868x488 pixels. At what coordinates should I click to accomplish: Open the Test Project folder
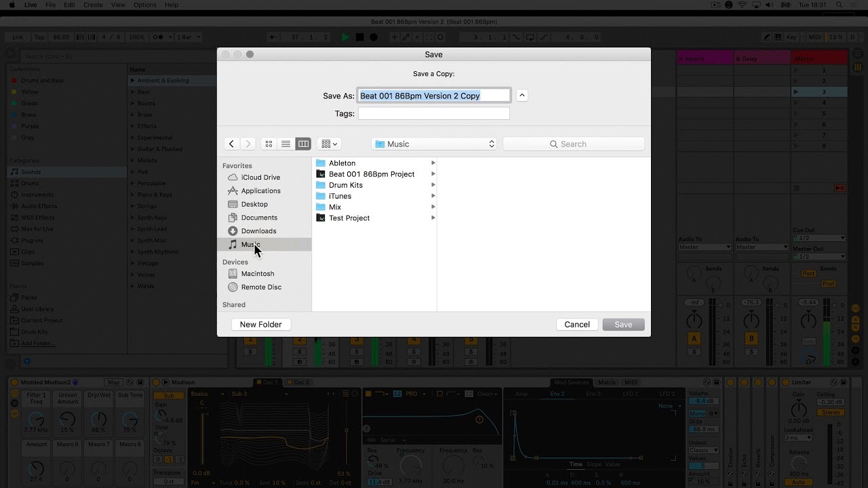pos(375,218)
